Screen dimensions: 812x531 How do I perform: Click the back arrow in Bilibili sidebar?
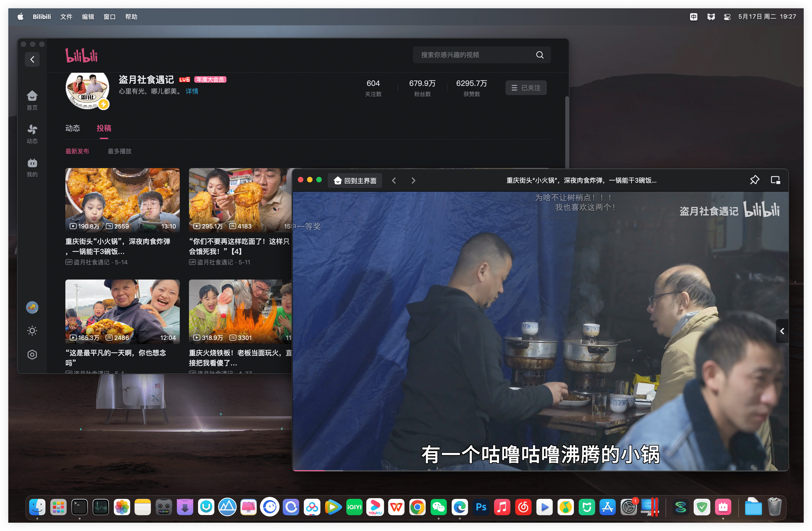click(32, 59)
